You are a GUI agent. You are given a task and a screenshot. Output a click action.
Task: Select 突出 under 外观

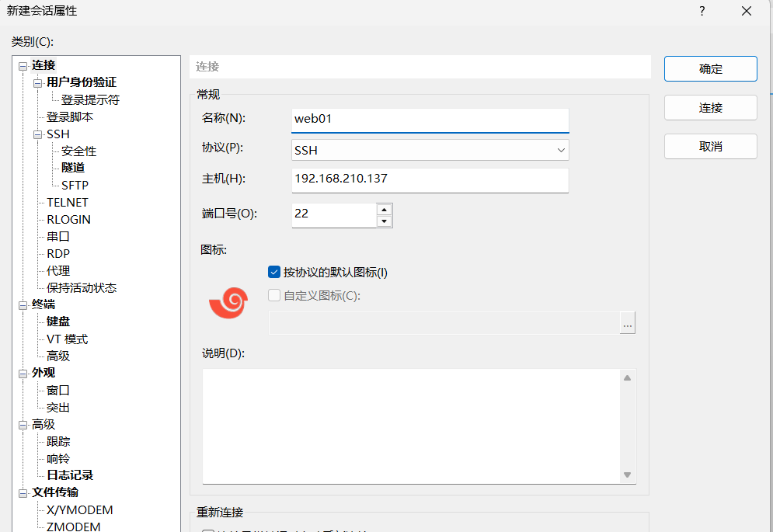[x=58, y=407]
